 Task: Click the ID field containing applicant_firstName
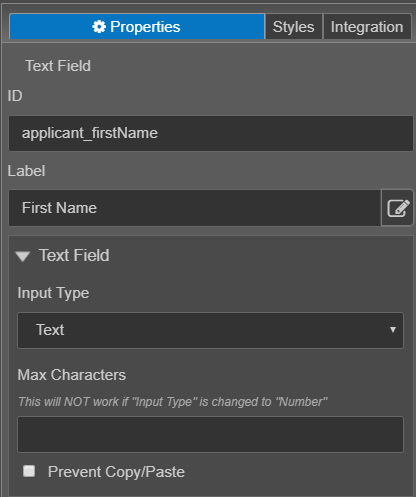coord(211,133)
